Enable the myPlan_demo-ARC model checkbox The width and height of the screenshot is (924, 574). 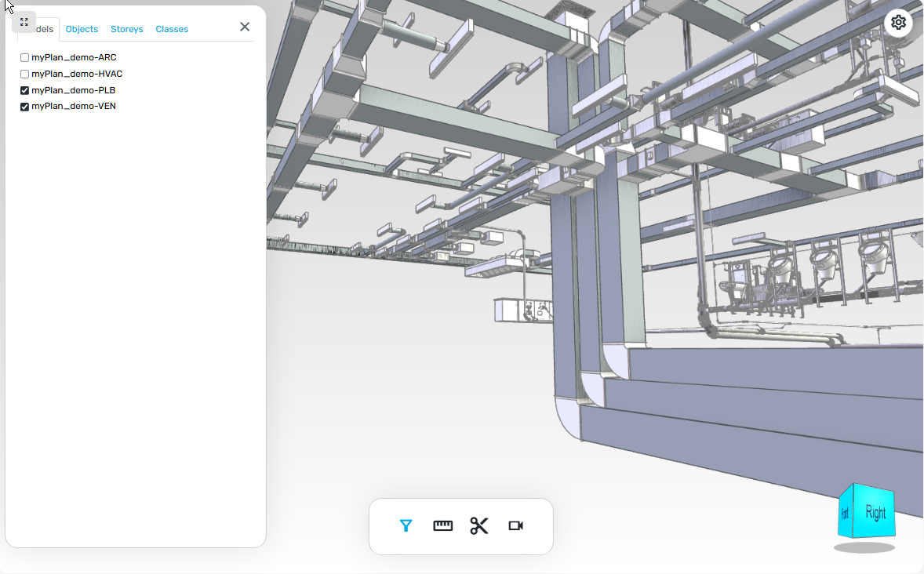point(25,58)
